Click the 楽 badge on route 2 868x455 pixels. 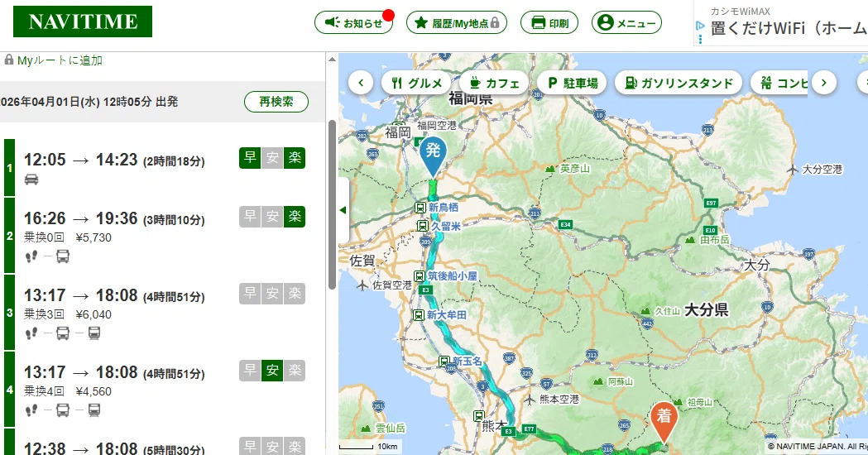pyautogui.click(x=295, y=217)
